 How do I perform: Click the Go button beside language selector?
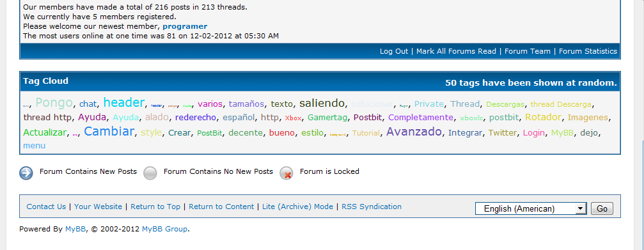tap(602, 208)
